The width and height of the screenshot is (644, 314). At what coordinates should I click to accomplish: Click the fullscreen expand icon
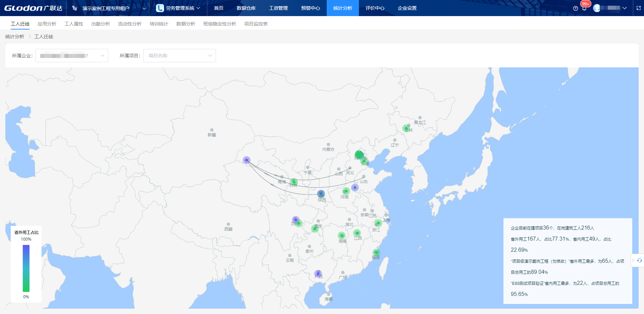(639, 8)
